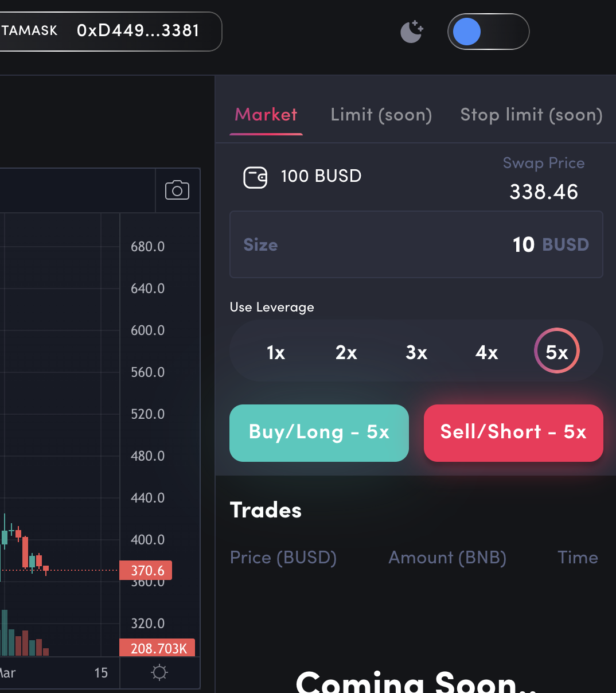
Task: Toggle the theme switch
Action: coord(488,32)
